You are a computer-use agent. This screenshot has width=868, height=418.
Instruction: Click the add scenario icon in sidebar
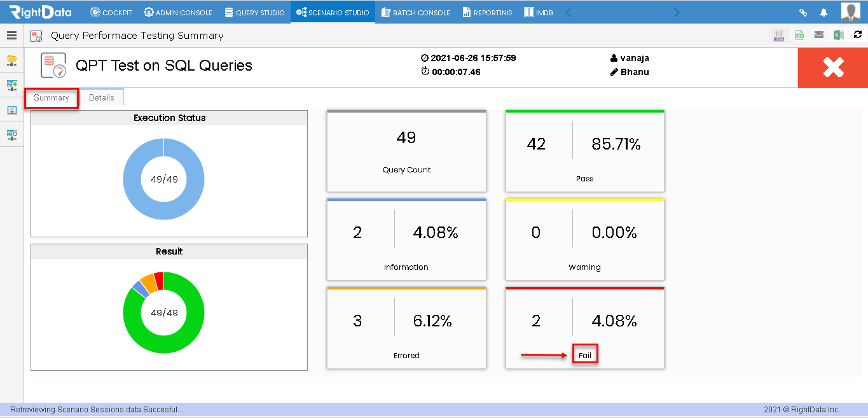pos(12,85)
